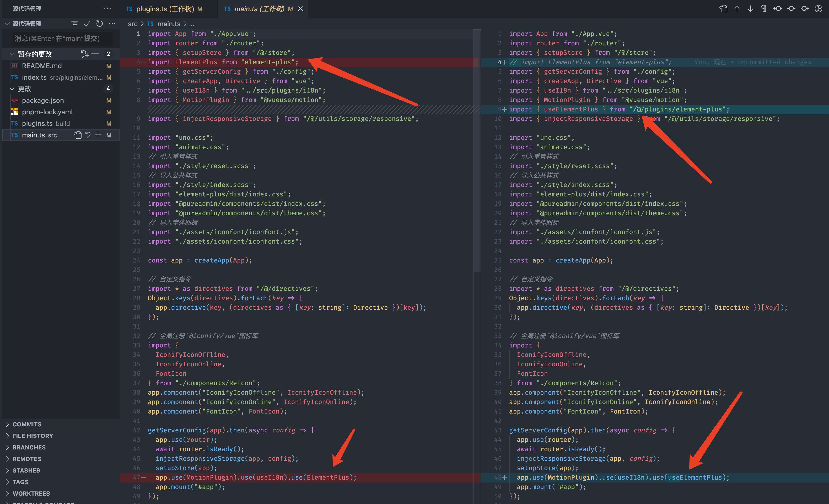Click main.ts in the breadcrumb path
This screenshot has height=504, width=829.
tap(169, 24)
